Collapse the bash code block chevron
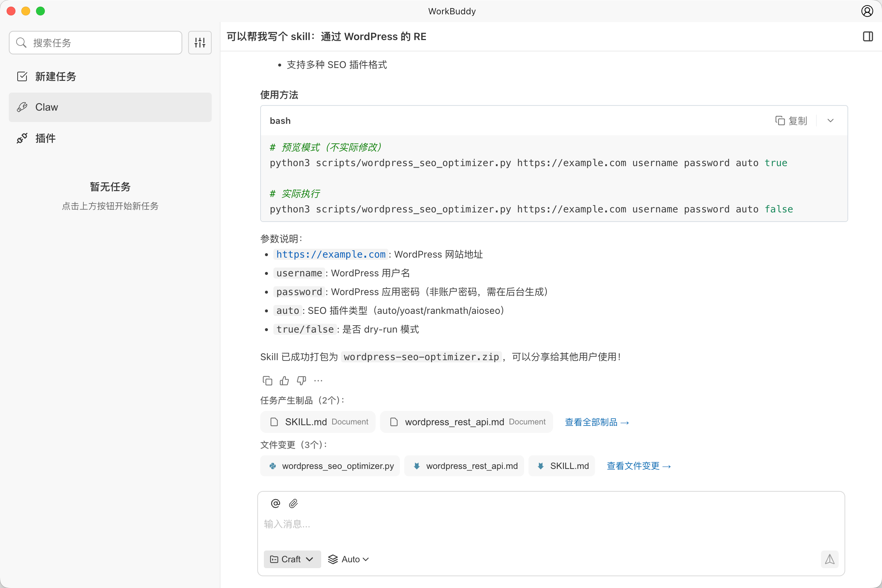This screenshot has width=882, height=588. (x=830, y=121)
